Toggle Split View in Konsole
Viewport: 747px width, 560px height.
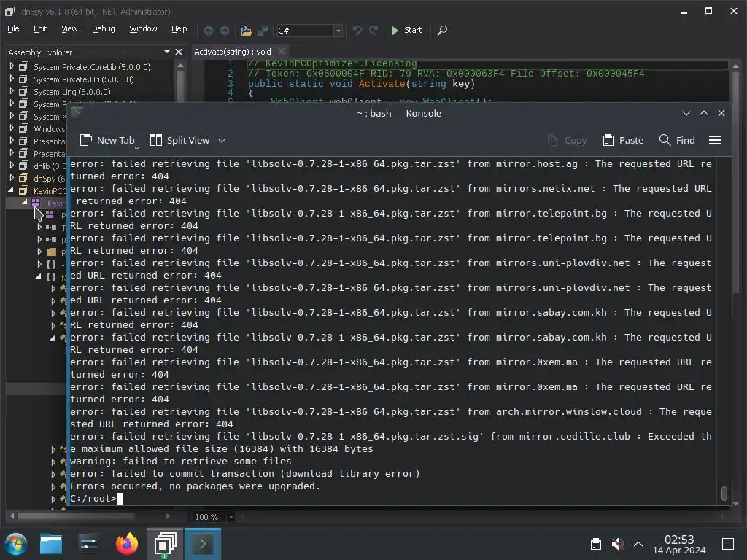(179, 141)
